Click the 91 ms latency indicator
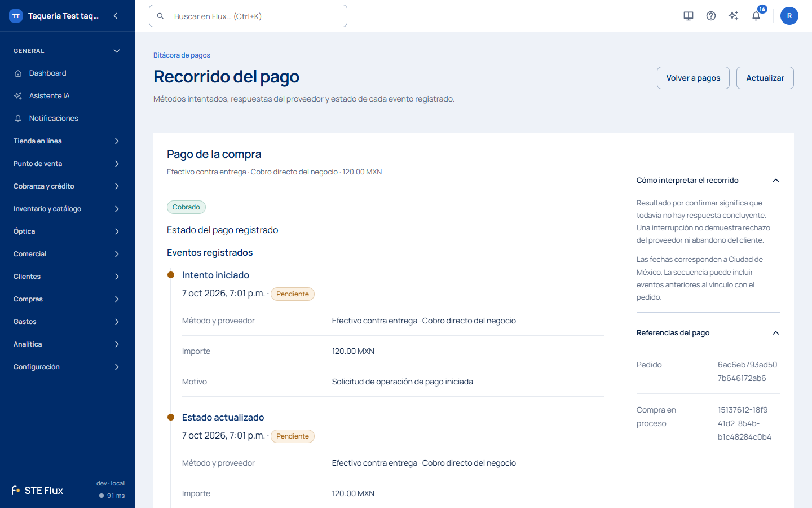The width and height of the screenshot is (812, 508). 112,496
